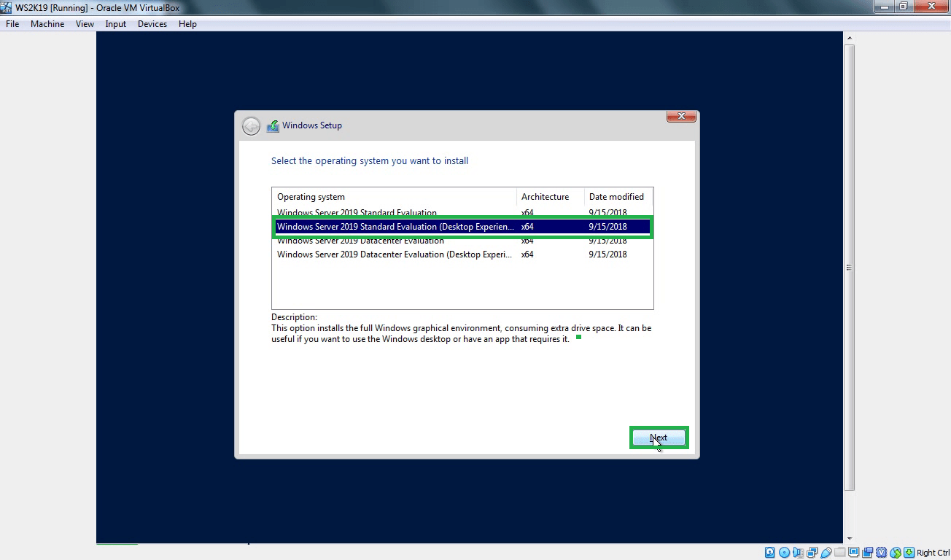This screenshot has height=560, width=951.
Task: Open the USB devices status icon
Action: (x=826, y=553)
